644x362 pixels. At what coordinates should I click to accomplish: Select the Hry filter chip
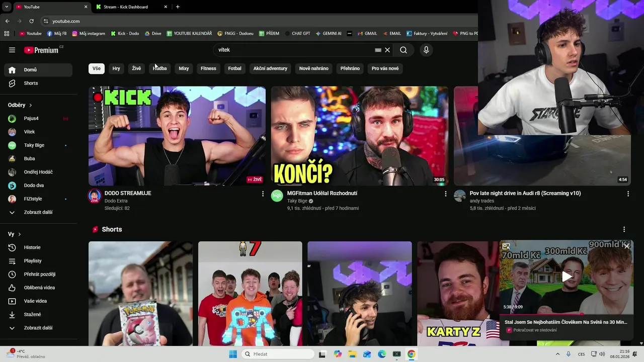tap(116, 68)
